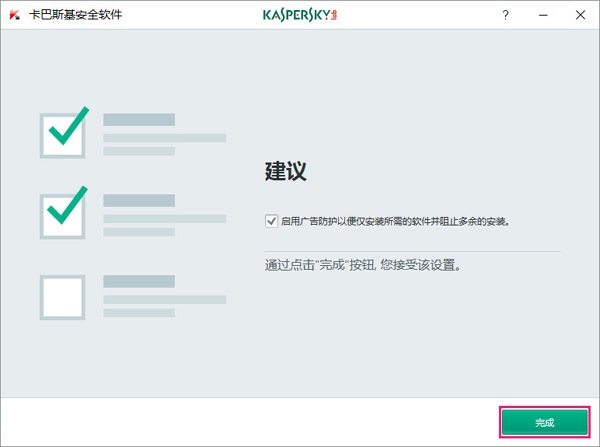Click the 启用广告防护 checkbox label text
The height and width of the screenshot is (447, 600).
click(x=395, y=220)
